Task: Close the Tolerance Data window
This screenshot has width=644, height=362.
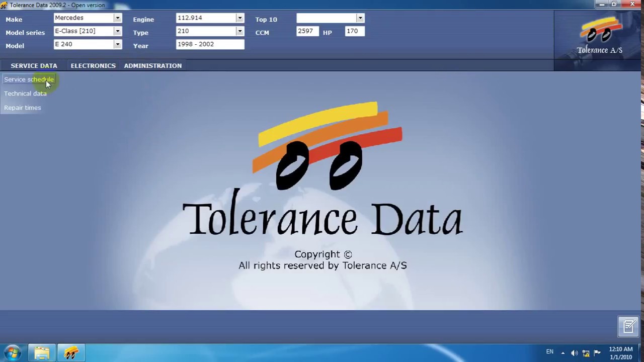Action: point(632,4)
